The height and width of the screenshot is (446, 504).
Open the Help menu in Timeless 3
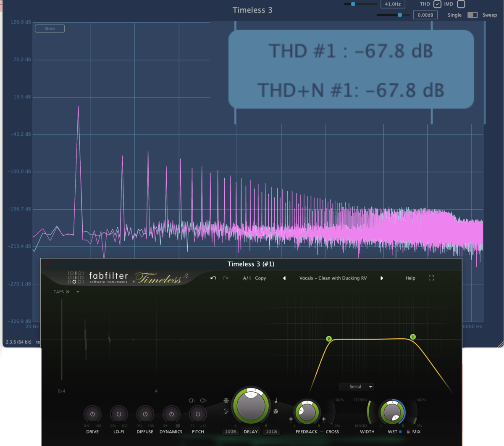point(410,278)
